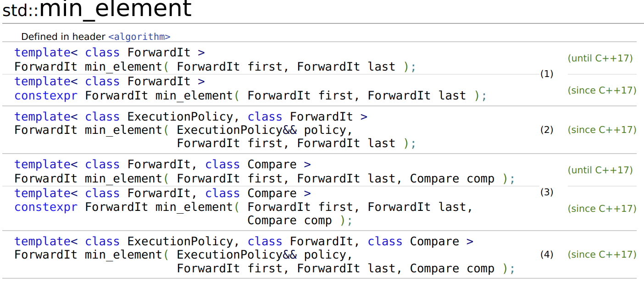Click '(since C++17)' label of overload (4)

pos(602,254)
